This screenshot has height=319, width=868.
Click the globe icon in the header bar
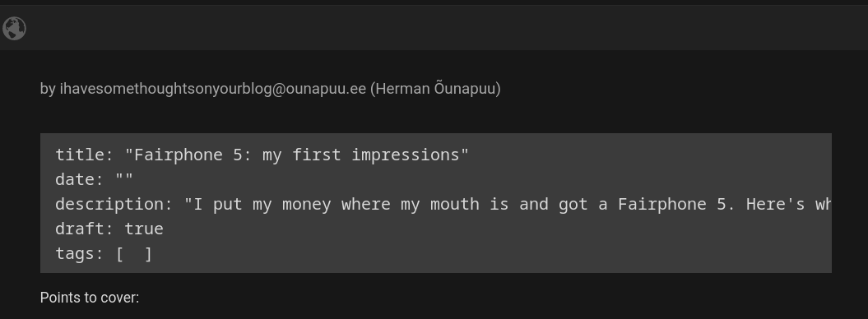(x=14, y=28)
